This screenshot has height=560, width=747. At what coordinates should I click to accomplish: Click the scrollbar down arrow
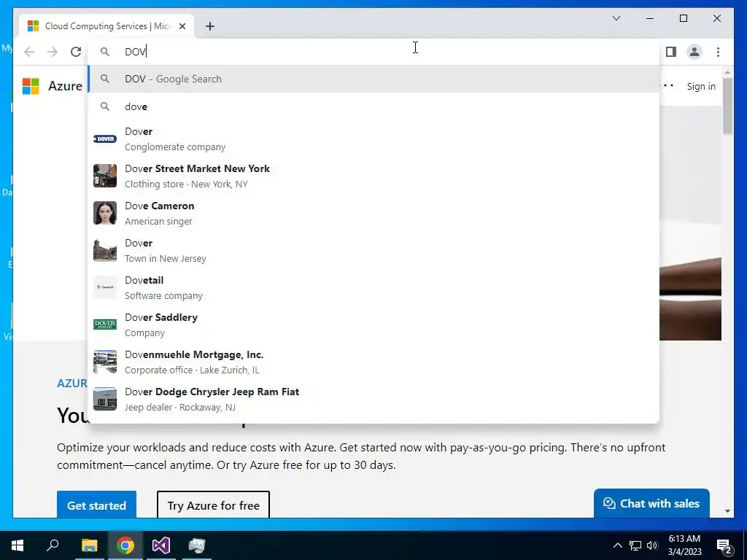[x=727, y=511]
